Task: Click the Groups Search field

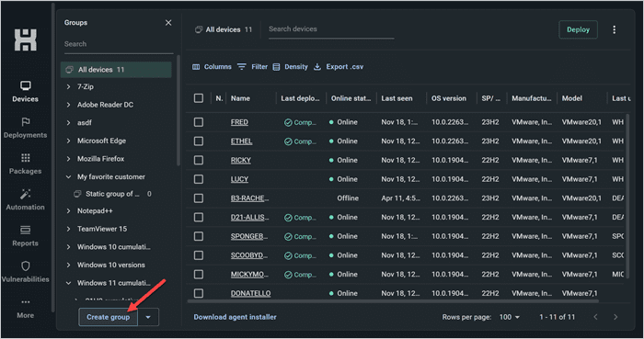Action: 119,44
